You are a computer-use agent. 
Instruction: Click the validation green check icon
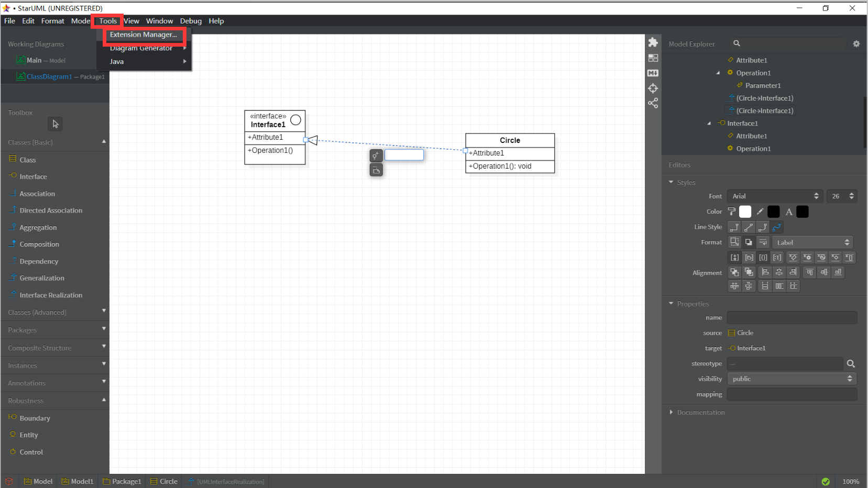tap(826, 482)
